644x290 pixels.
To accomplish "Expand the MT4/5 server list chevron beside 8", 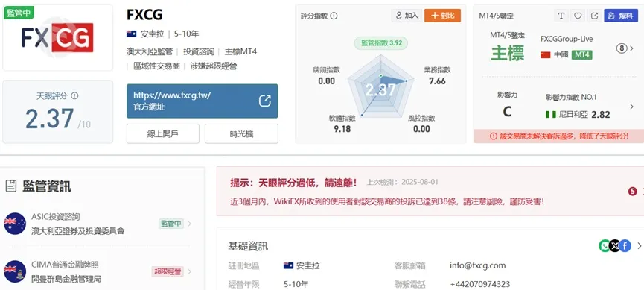I will 632,48.
